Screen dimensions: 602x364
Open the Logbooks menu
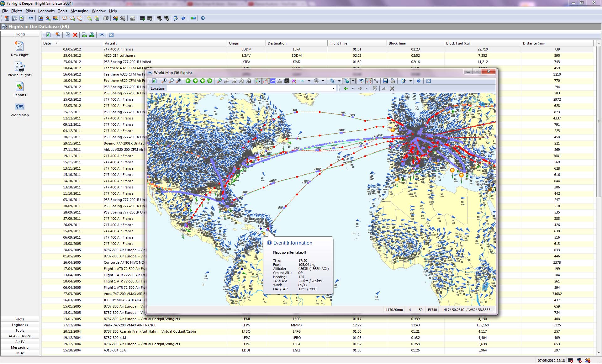click(x=46, y=11)
